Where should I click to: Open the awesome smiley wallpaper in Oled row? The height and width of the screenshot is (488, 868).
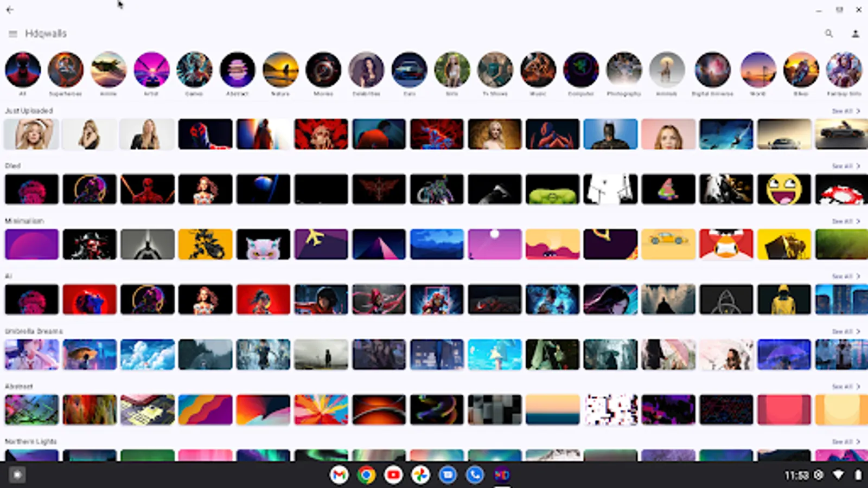tap(784, 189)
